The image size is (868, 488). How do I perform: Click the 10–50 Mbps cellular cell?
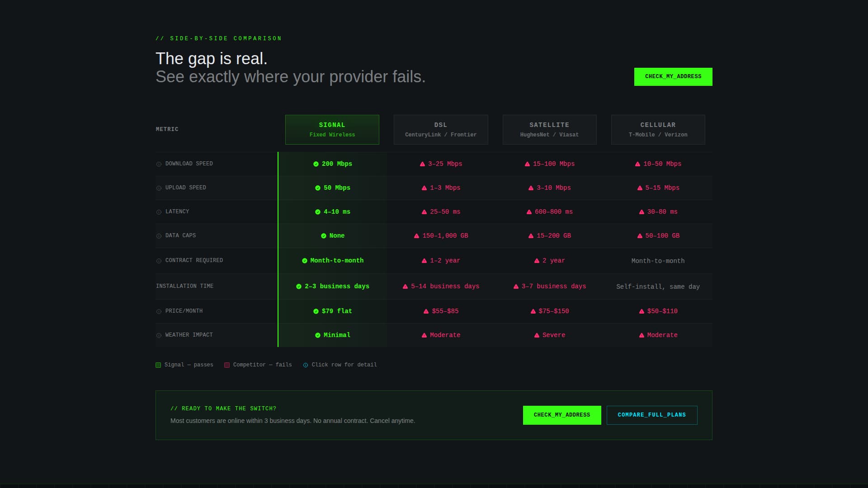click(x=658, y=164)
